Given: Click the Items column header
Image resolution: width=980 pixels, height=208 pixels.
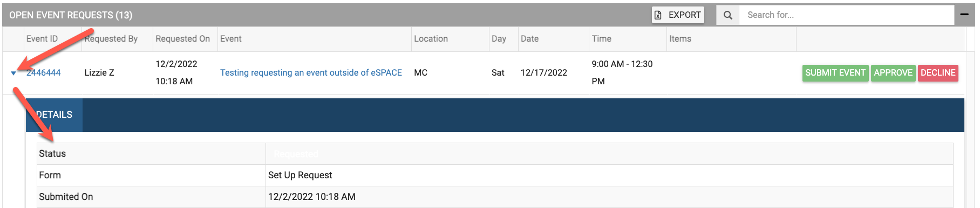Looking at the screenshot, I should (x=680, y=39).
